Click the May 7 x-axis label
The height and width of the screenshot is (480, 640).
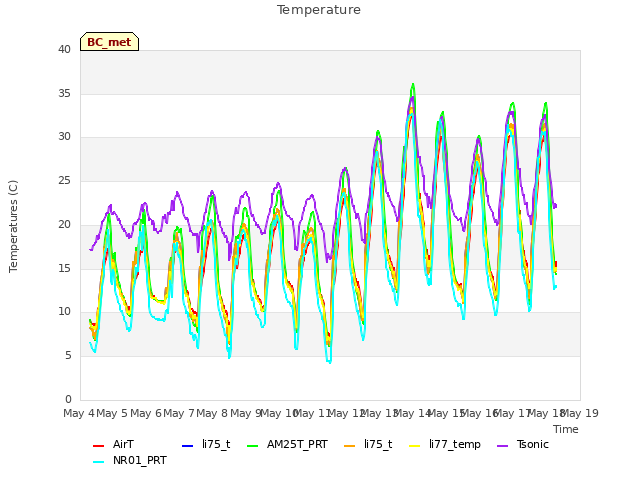pyautogui.click(x=179, y=413)
